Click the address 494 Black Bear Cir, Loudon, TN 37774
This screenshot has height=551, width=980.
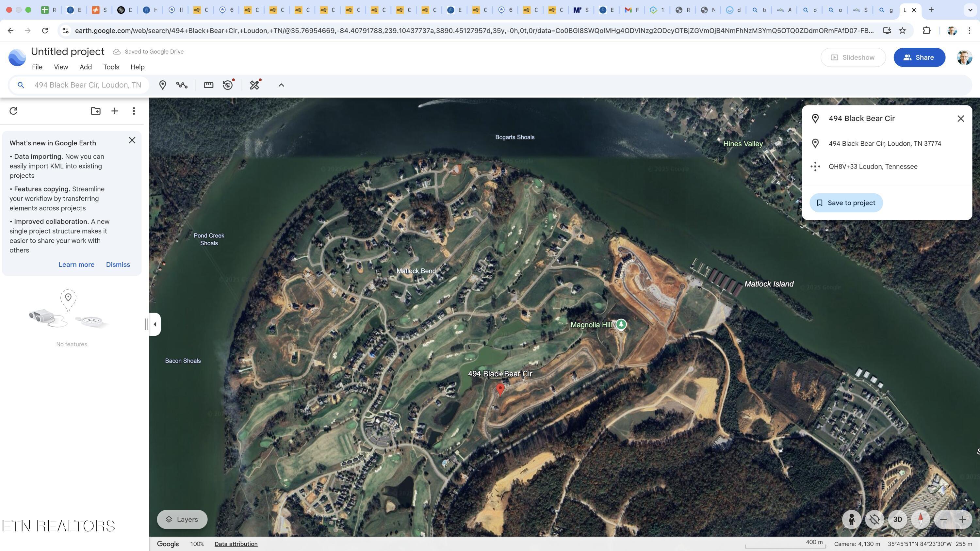(x=885, y=144)
